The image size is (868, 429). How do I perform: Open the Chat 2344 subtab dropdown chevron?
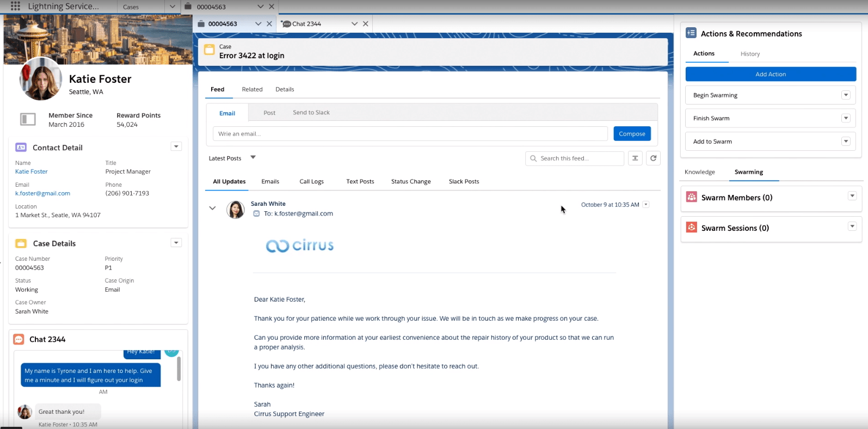tap(354, 23)
